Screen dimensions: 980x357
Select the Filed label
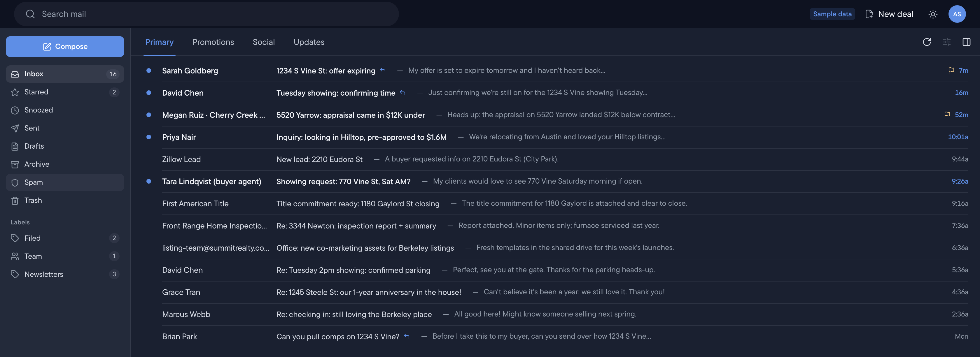[x=65, y=238]
